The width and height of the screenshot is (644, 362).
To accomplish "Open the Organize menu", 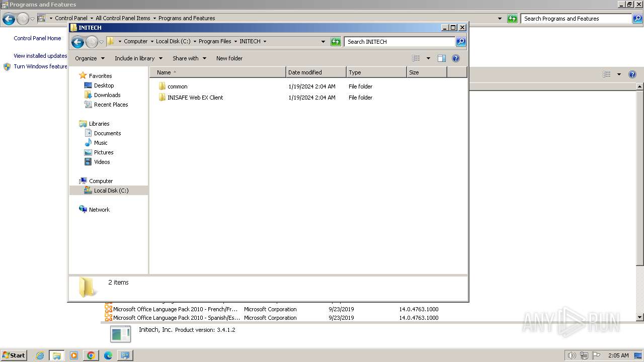I will [90, 58].
